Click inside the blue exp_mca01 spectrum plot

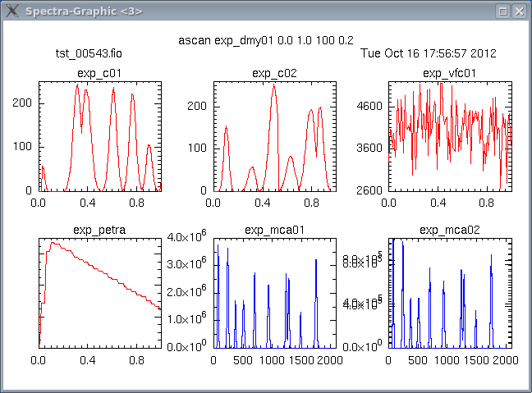click(x=275, y=293)
